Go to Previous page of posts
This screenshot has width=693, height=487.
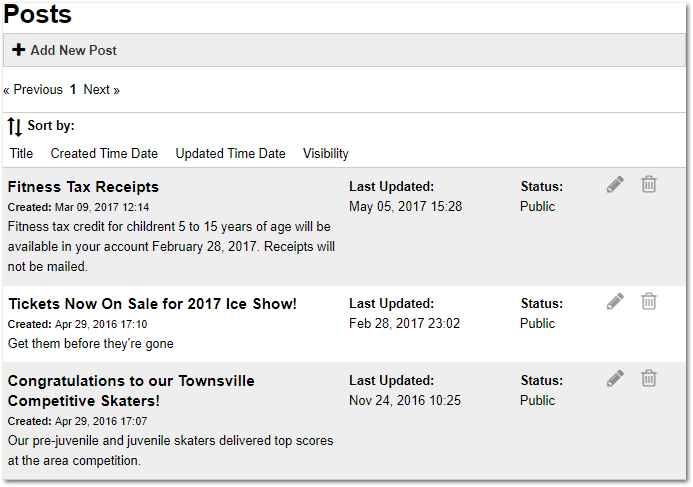[33, 90]
